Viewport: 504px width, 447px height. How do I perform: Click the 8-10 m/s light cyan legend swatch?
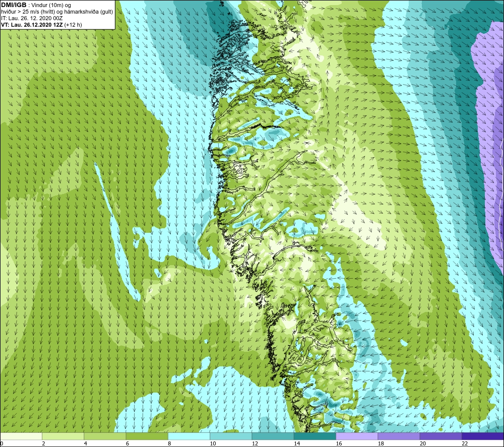pyautogui.click(x=189, y=436)
